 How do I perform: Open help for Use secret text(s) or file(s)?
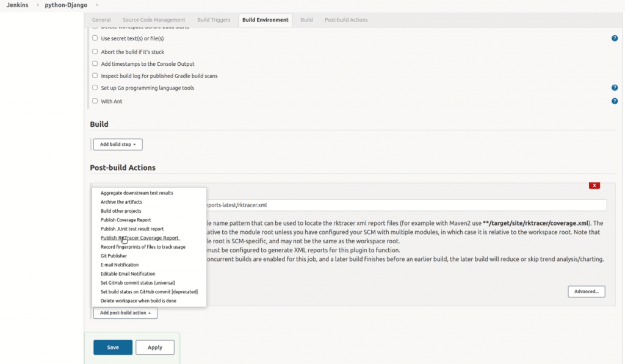tap(614, 38)
